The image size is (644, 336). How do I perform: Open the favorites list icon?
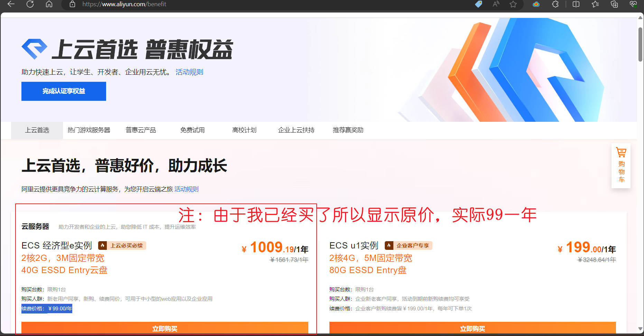(x=595, y=4)
